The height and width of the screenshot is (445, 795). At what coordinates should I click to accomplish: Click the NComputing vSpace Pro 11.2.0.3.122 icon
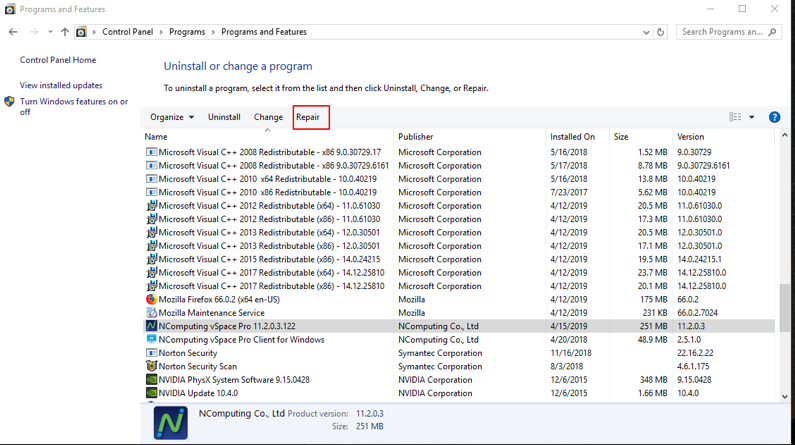[x=151, y=326]
